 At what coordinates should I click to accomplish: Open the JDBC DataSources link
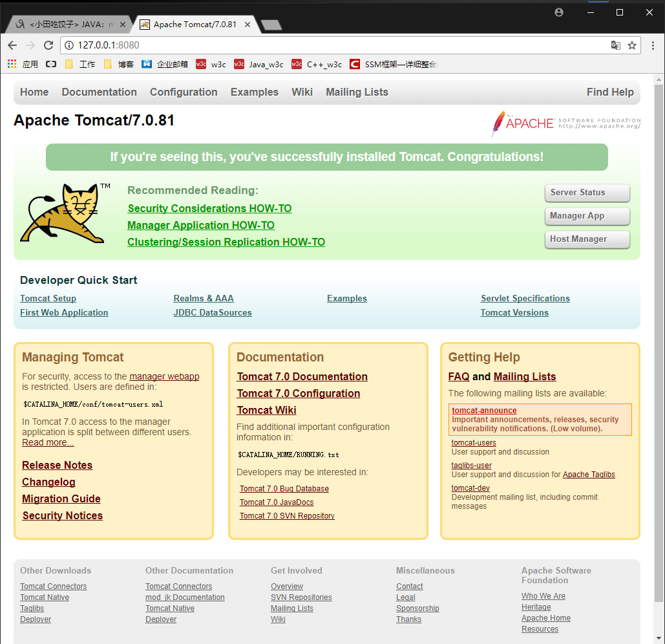213,313
